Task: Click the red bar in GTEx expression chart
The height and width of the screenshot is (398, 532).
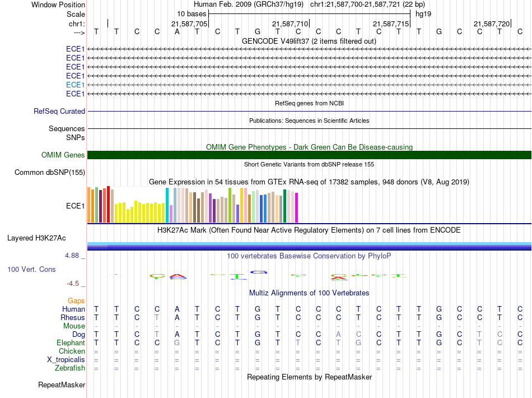Action: coord(108,205)
